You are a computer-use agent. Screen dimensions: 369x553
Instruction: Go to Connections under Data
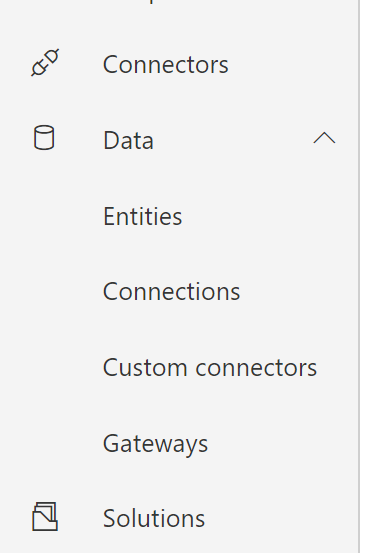point(171,292)
